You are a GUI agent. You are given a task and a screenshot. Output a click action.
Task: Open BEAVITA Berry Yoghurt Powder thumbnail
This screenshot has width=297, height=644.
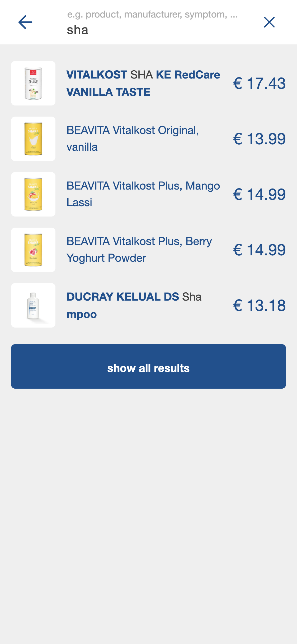tap(33, 250)
